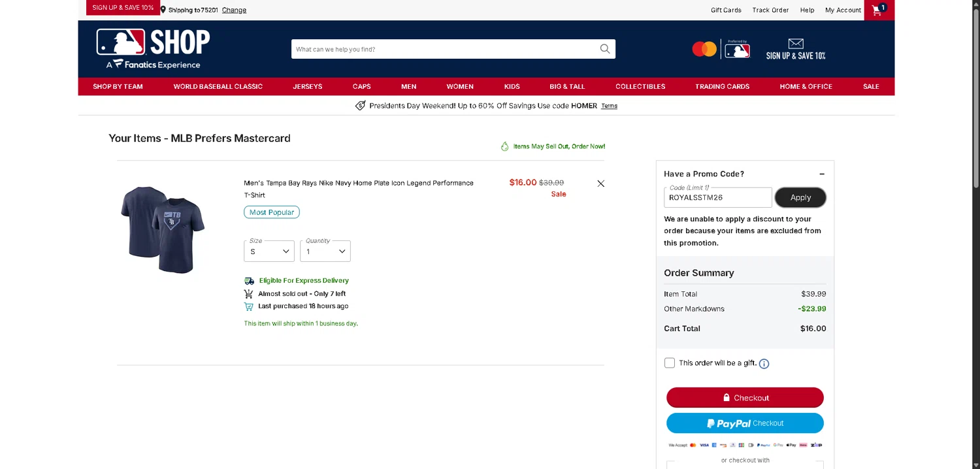Click the Mastercard logo in header
The image size is (980, 469).
704,49
